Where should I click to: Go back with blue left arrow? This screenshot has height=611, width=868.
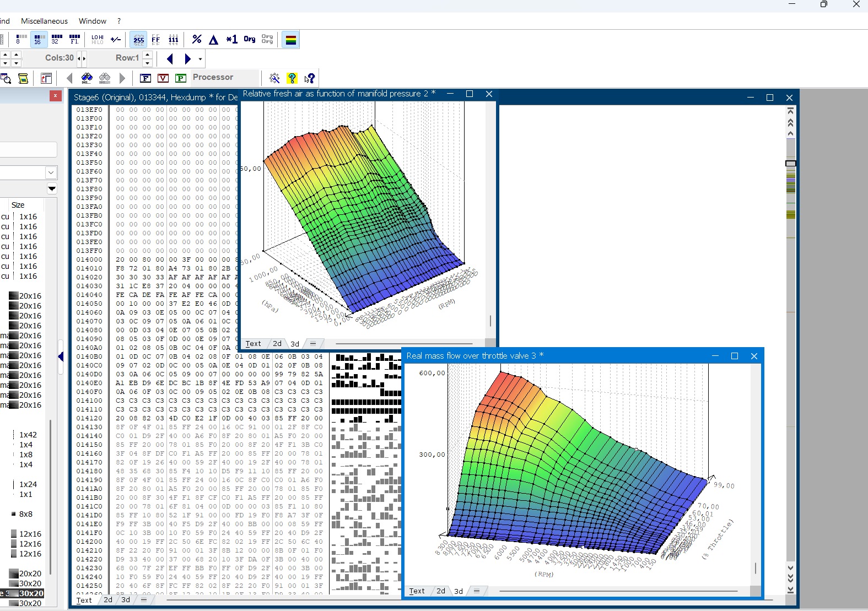point(170,58)
